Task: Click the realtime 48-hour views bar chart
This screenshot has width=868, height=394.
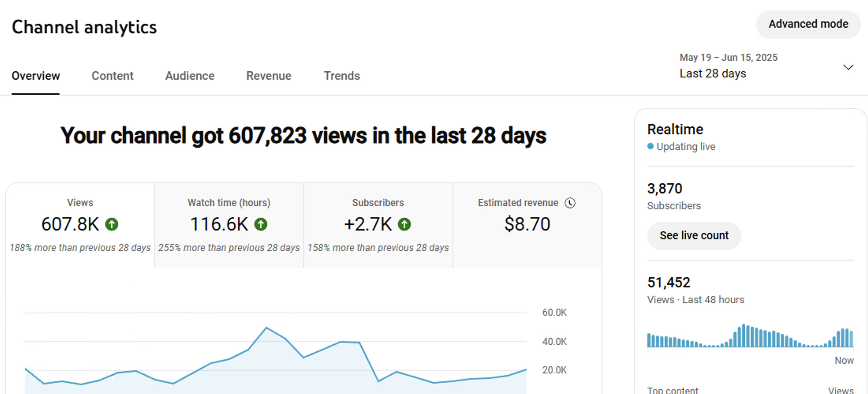Action: pos(750,336)
